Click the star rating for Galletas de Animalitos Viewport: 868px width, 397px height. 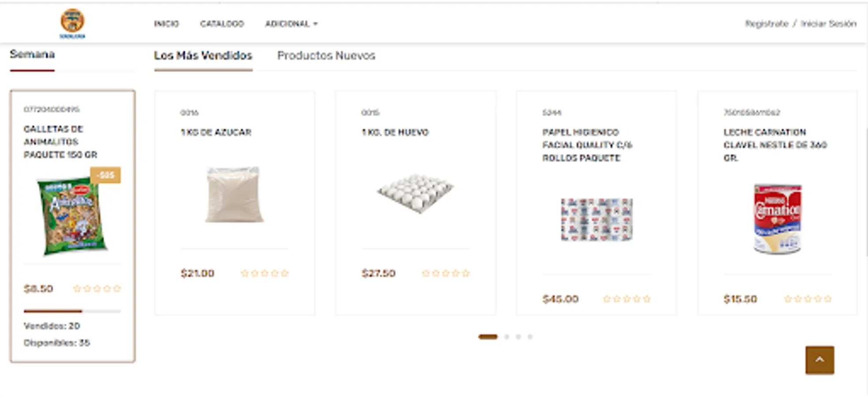[97, 288]
